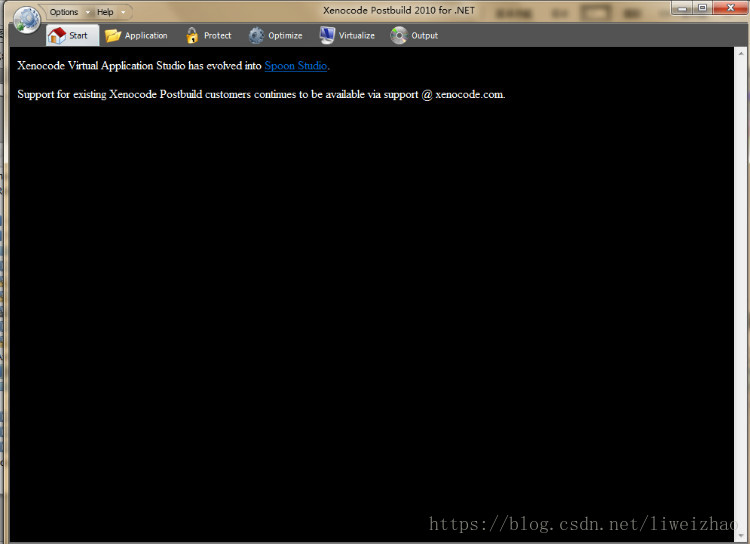Switch to the Protect tab label

(218, 35)
